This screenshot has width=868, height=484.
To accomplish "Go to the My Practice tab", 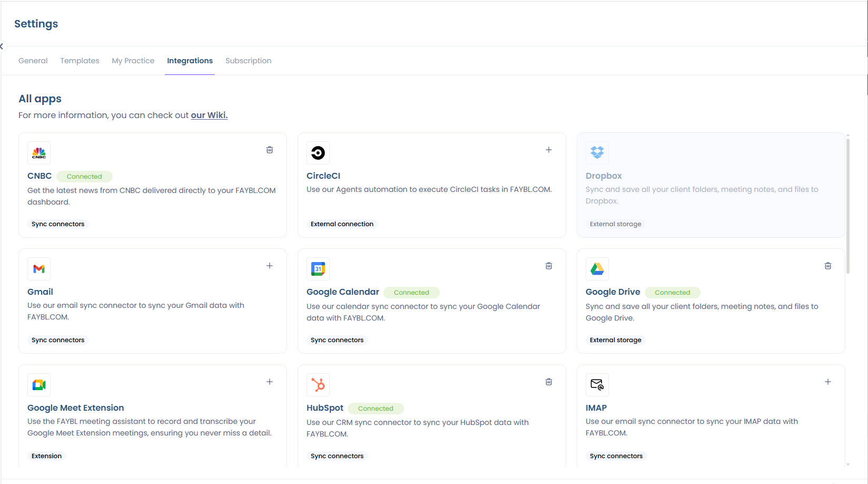I will click(x=133, y=61).
